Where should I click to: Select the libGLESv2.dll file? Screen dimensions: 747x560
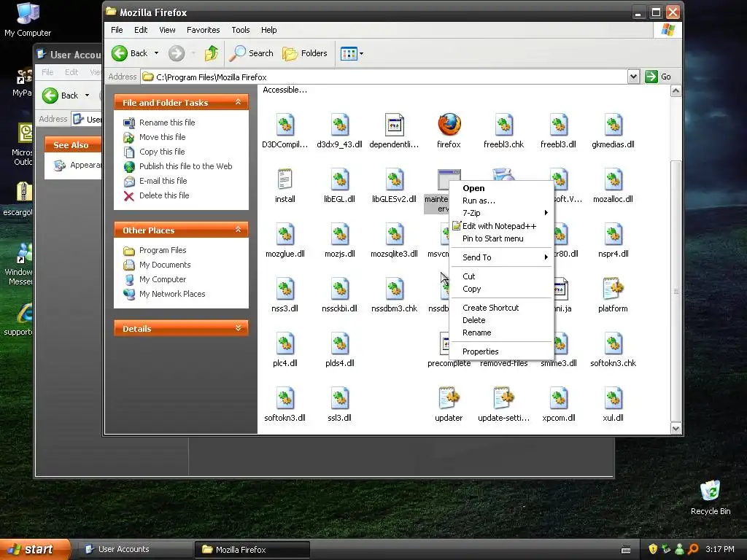tap(395, 185)
